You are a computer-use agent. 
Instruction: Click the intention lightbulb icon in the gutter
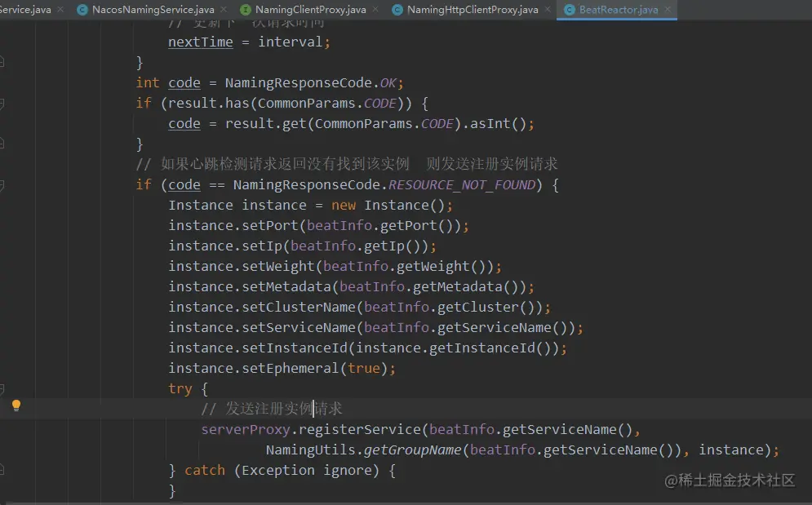click(x=16, y=405)
